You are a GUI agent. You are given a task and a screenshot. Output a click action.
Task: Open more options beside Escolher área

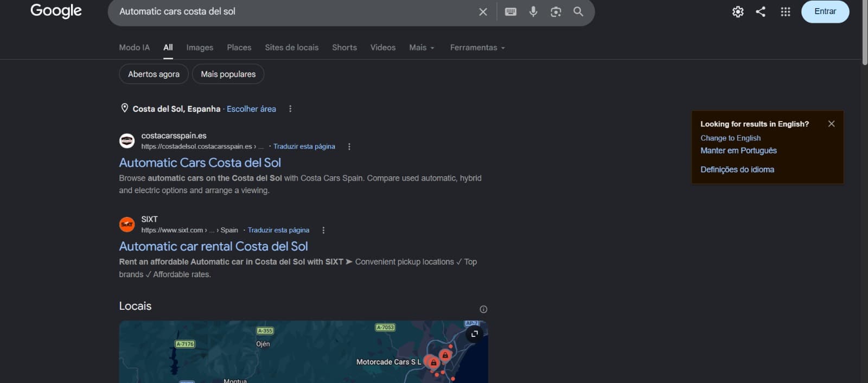(x=290, y=109)
